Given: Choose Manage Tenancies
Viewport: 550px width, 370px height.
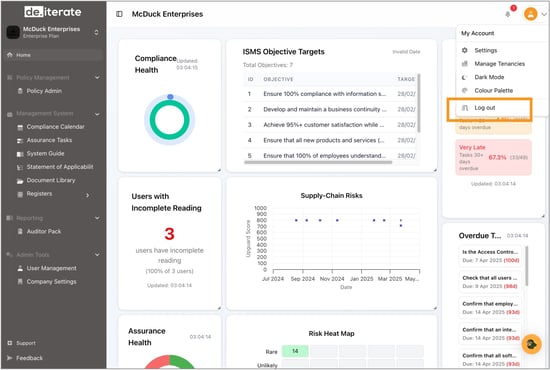Looking at the screenshot, I should (499, 64).
